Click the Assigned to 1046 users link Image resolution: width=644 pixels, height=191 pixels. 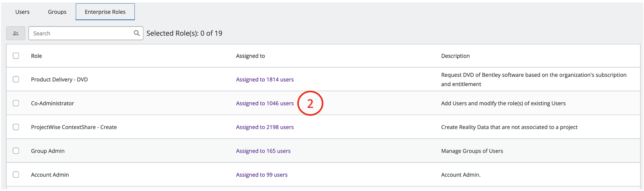[x=265, y=103]
